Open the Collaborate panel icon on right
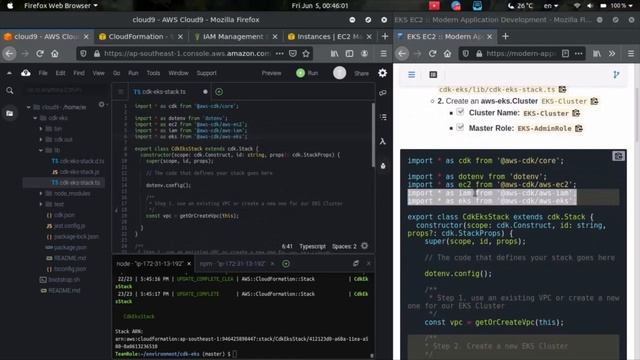The width and height of the screenshot is (640, 360). coord(383,93)
